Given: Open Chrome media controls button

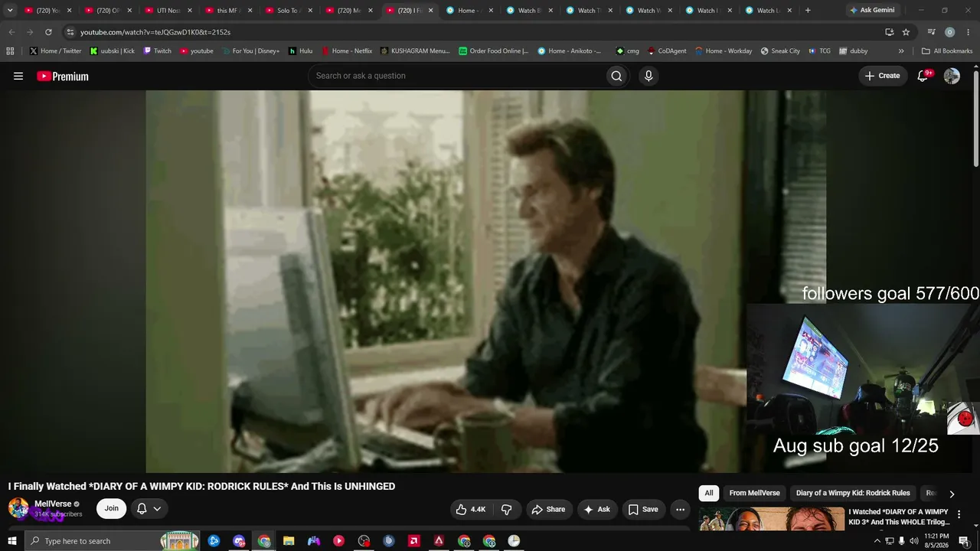Looking at the screenshot, I should point(931,32).
